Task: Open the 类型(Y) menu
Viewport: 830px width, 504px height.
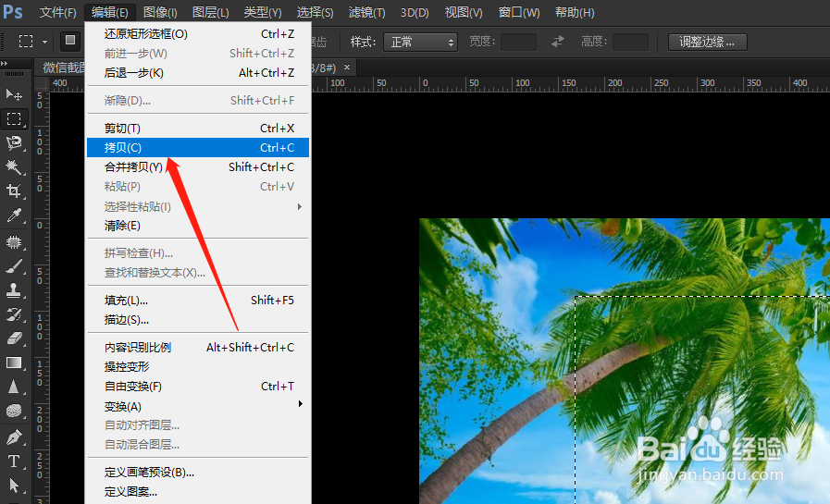Action: 263,12
